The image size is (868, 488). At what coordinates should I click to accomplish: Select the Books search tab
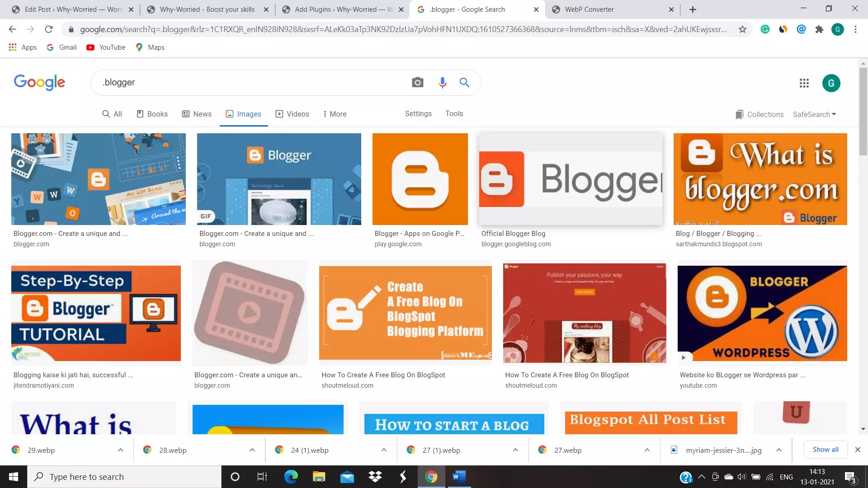152,114
